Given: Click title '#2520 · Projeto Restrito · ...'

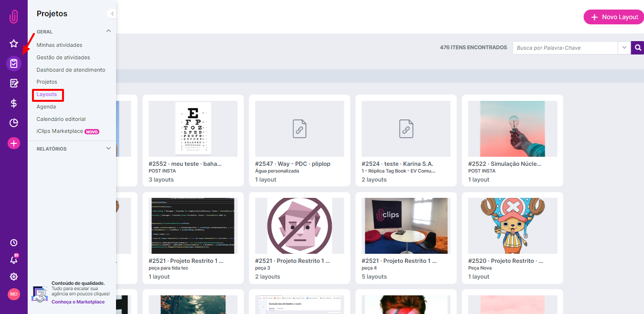Looking at the screenshot, I should (x=506, y=261).
